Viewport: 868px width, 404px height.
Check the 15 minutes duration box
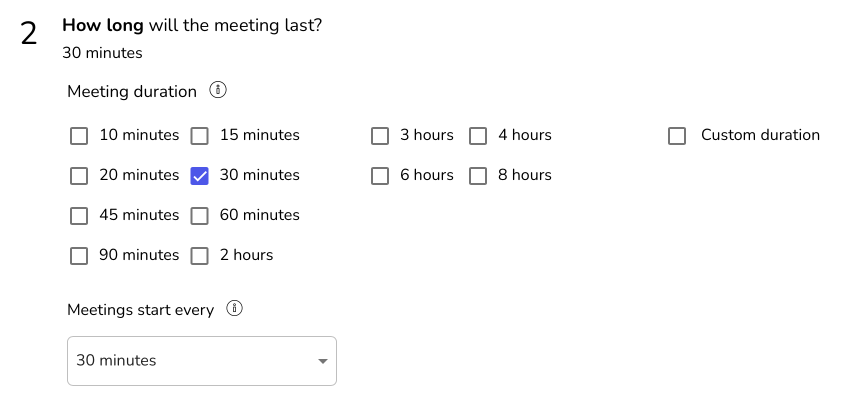(x=199, y=135)
